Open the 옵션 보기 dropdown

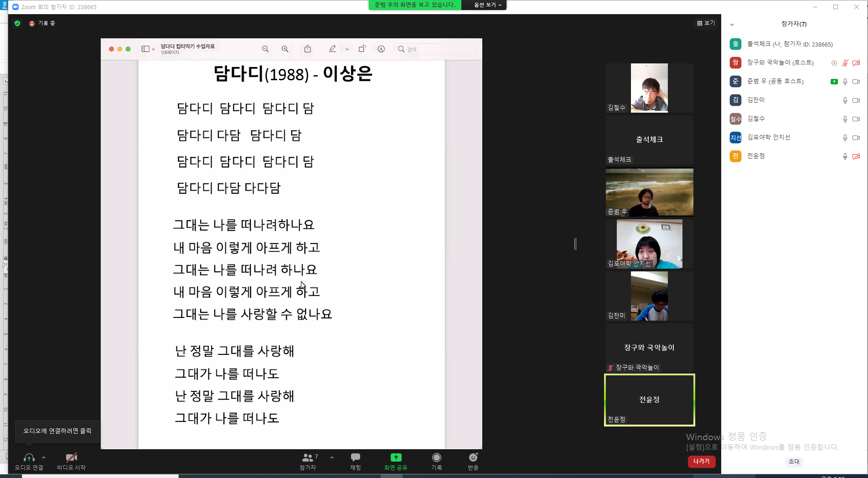point(487,5)
